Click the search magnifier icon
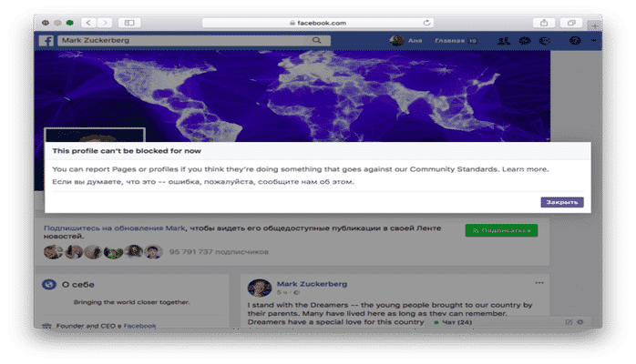This screenshot has width=636, height=364. click(x=317, y=40)
